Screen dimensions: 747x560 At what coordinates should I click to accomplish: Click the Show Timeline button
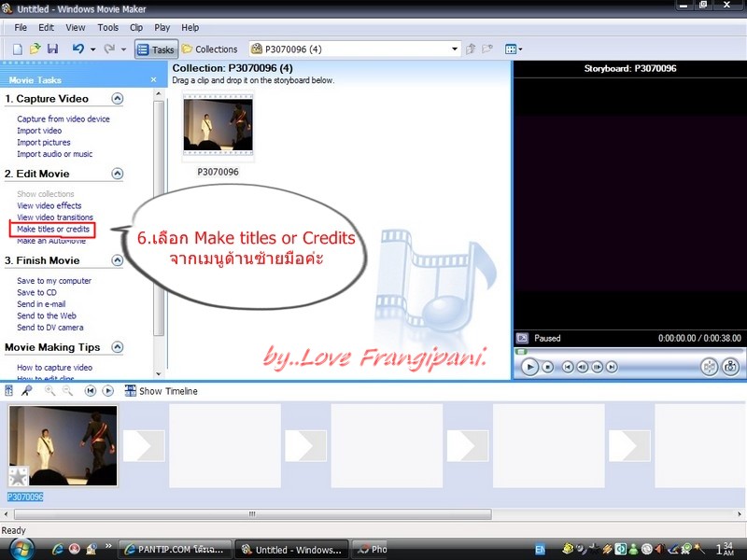pyautogui.click(x=161, y=391)
